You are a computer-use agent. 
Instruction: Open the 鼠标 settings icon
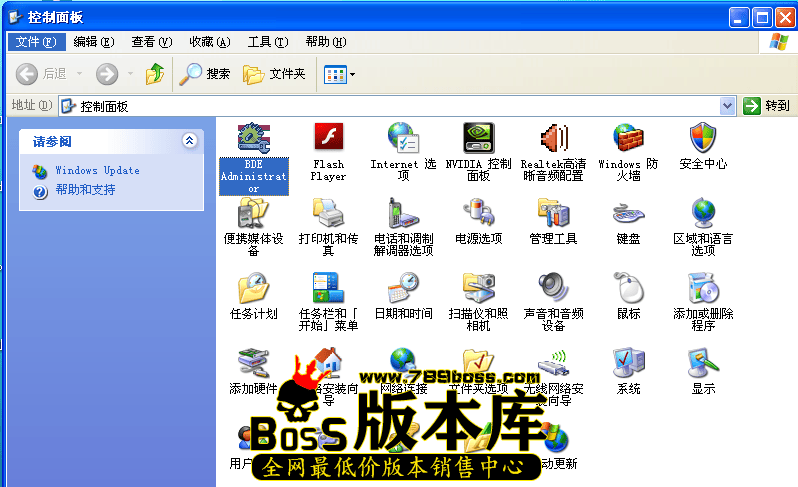point(628,288)
